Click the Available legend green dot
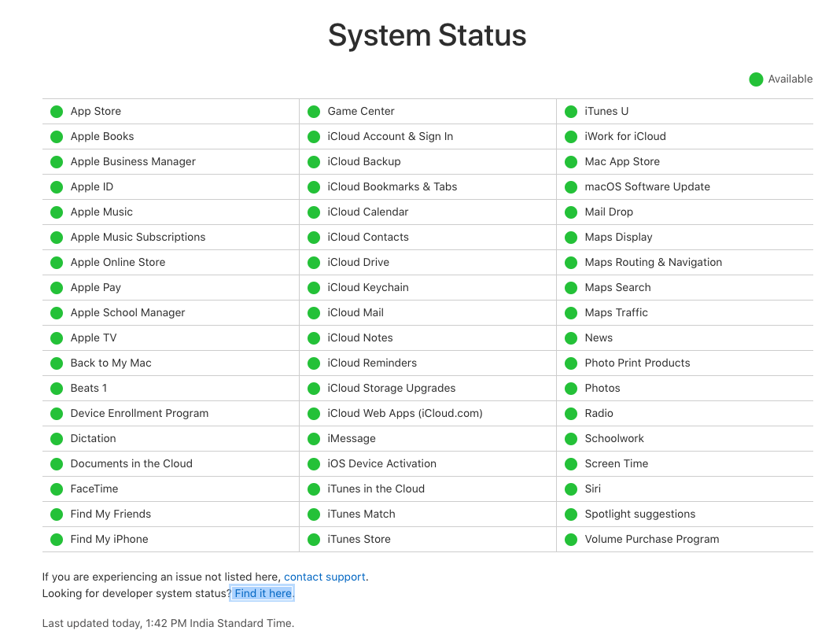 tap(756, 79)
